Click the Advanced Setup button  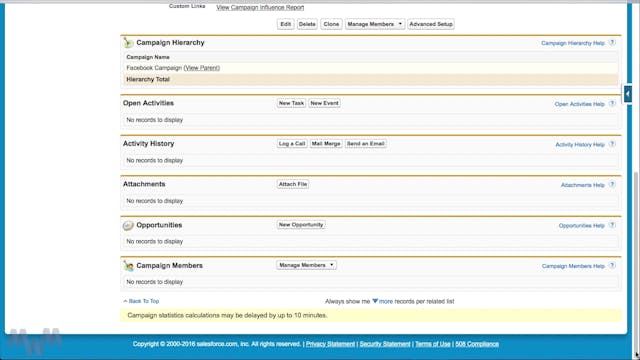click(x=431, y=24)
